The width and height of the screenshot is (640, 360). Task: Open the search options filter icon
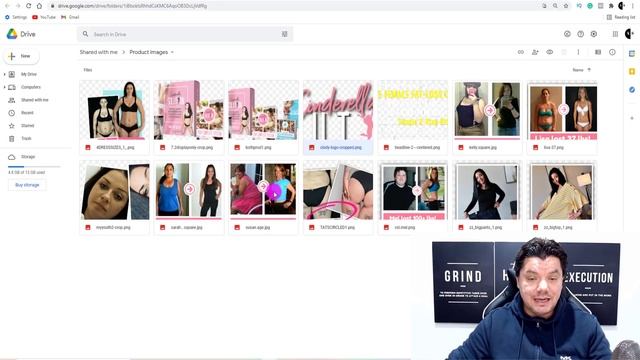coord(284,34)
